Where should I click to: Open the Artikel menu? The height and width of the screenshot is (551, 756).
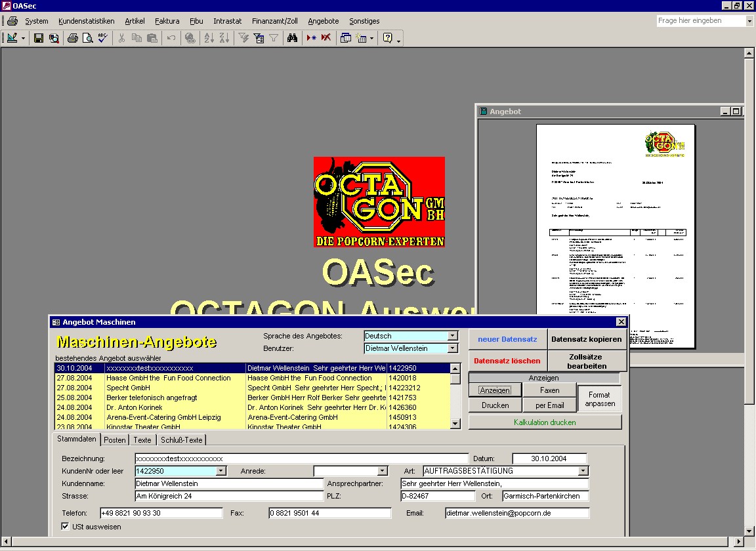tap(135, 21)
